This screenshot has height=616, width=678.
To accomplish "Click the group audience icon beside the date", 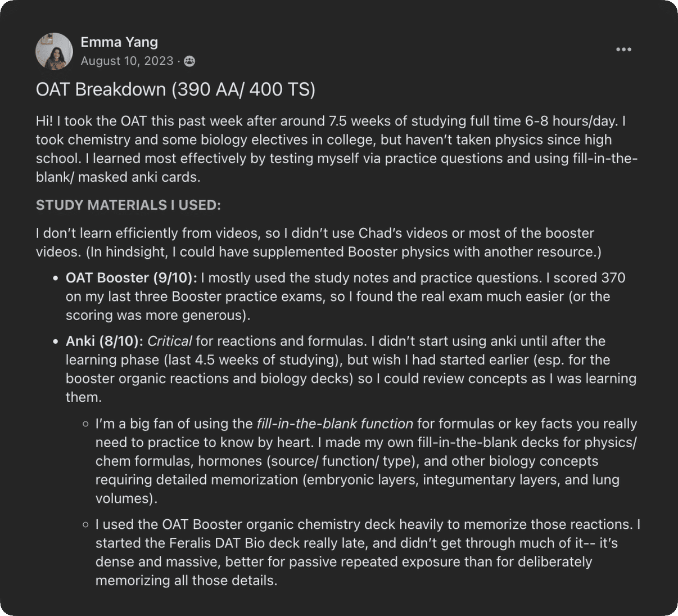I will tap(189, 61).
